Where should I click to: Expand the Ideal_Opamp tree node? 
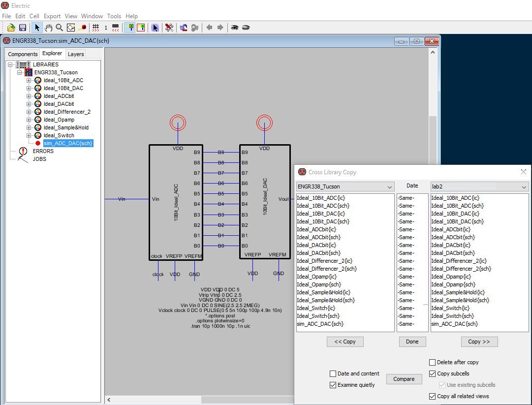coord(29,120)
